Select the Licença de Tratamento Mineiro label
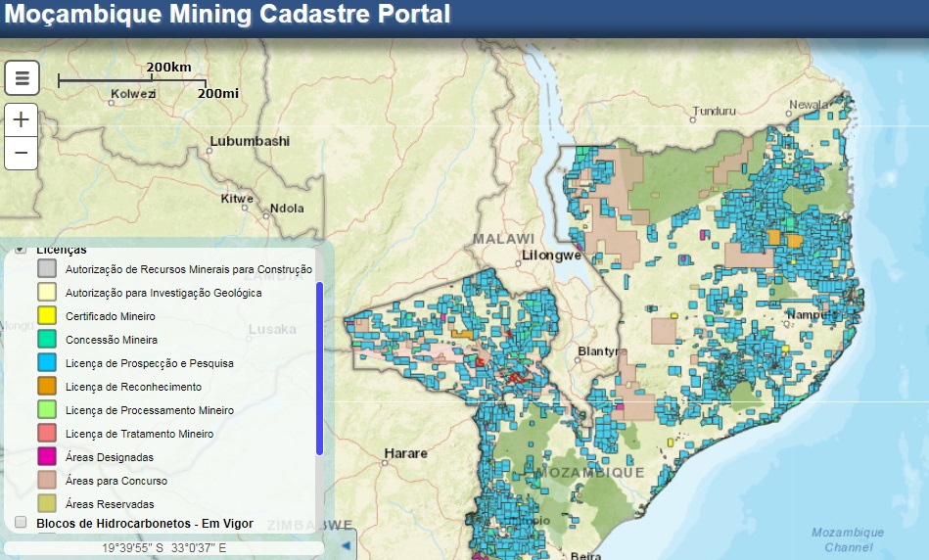 pyautogui.click(x=139, y=434)
